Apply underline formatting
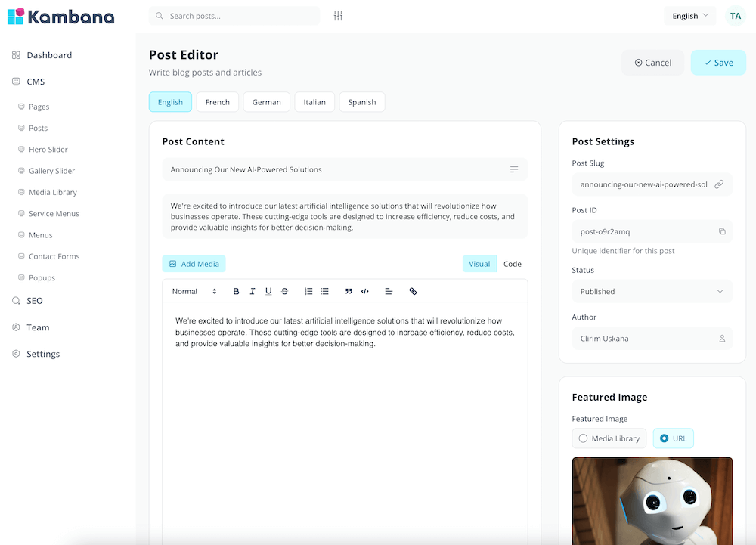 point(268,291)
